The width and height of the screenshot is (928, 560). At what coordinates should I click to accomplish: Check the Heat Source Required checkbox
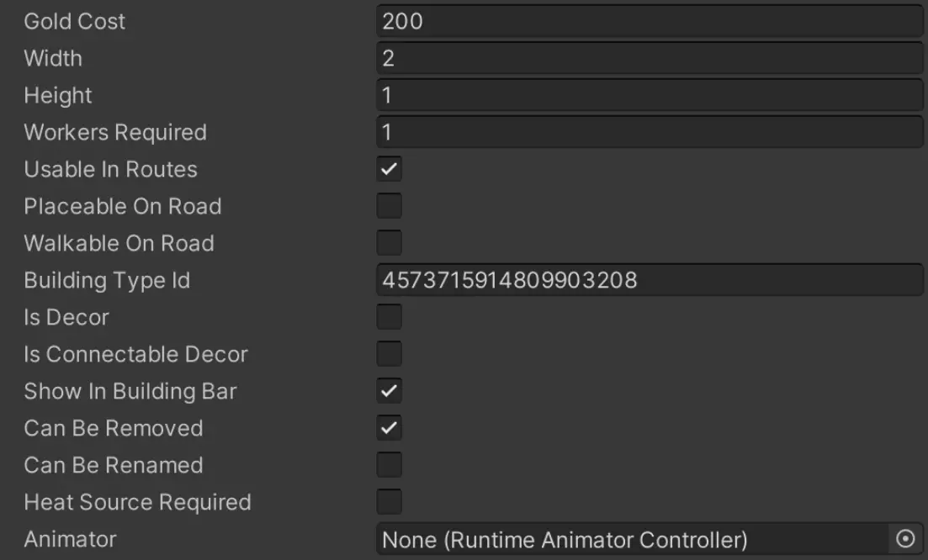[x=389, y=502]
